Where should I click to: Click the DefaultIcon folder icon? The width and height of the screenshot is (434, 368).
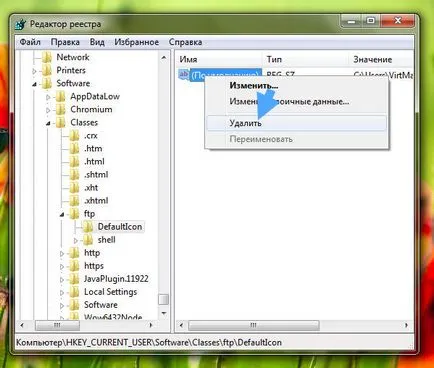click(x=88, y=227)
